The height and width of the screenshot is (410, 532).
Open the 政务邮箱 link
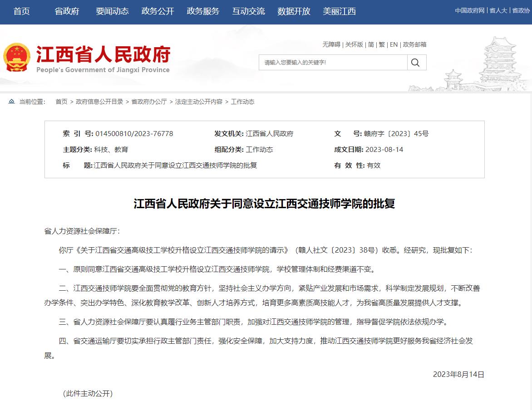tap(414, 44)
